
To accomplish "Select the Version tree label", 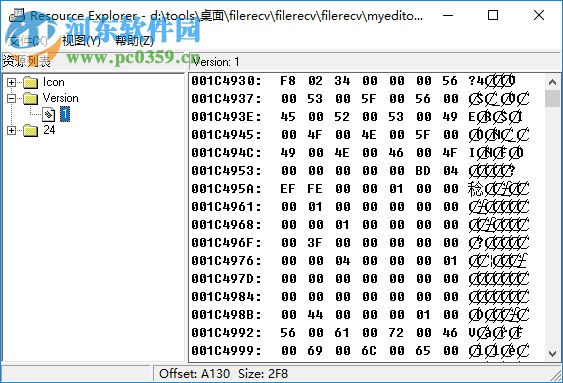I will pos(60,98).
